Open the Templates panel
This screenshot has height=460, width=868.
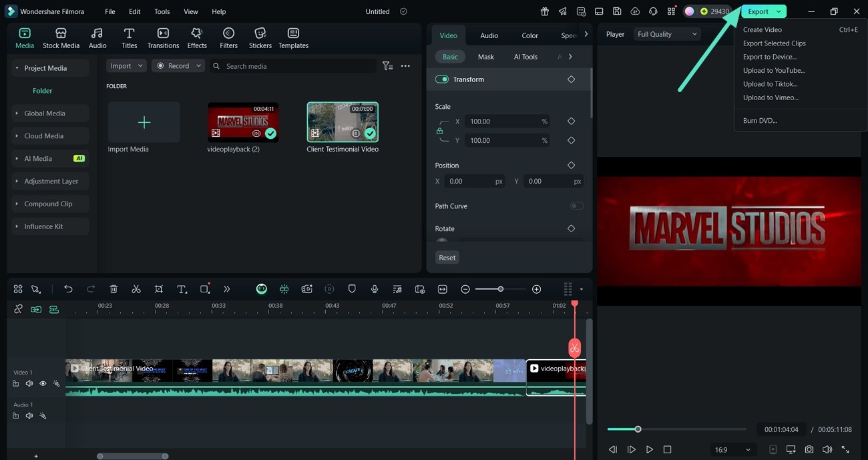pyautogui.click(x=293, y=39)
